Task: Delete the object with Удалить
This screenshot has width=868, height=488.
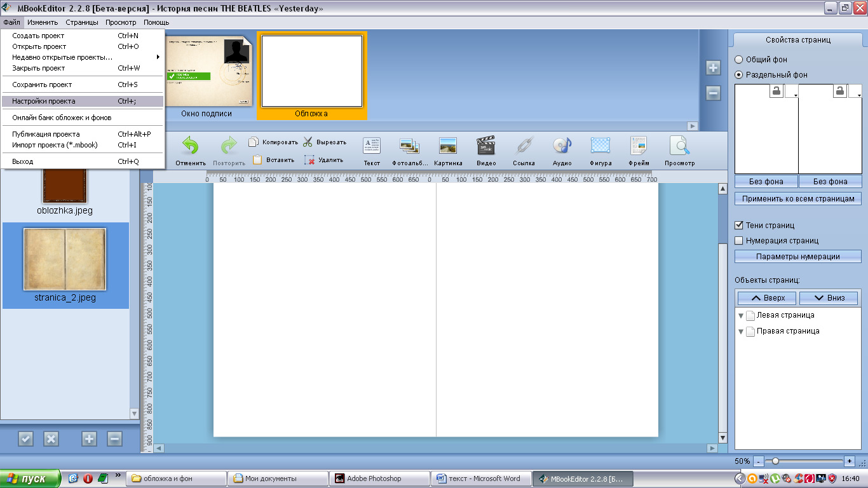Action: pyautogui.click(x=324, y=160)
